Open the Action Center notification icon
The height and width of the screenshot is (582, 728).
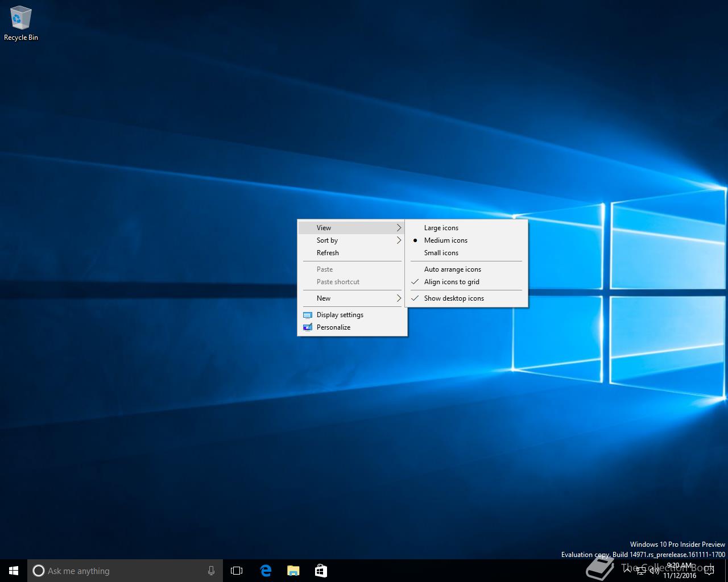[709, 571]
